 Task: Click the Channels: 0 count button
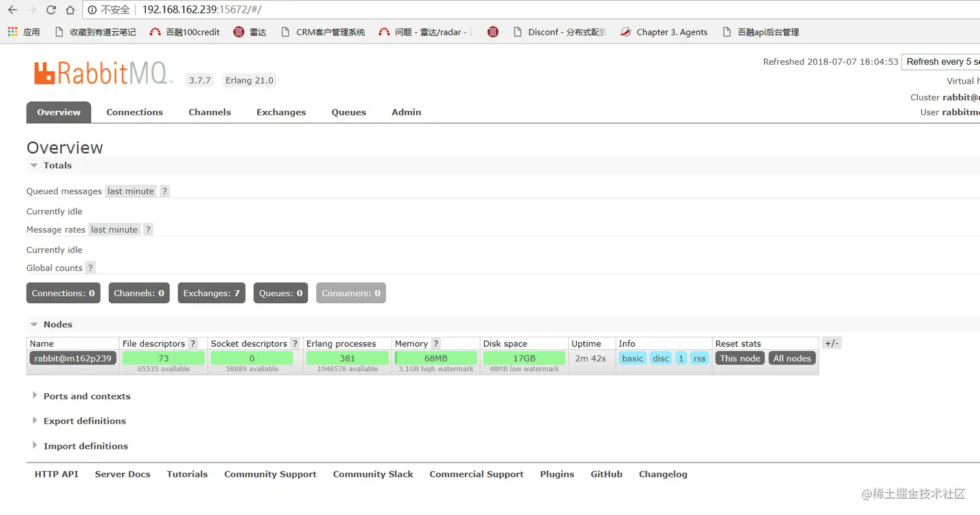(139, 293)
